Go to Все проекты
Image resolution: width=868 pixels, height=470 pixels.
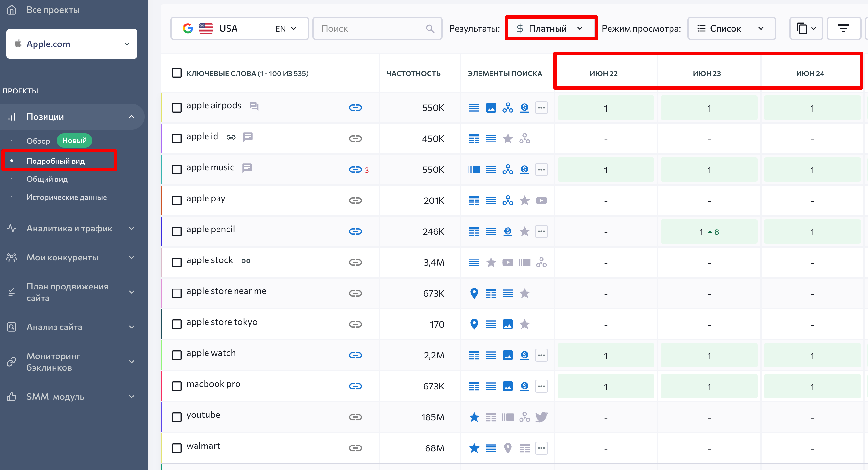(x=53, y=10)
